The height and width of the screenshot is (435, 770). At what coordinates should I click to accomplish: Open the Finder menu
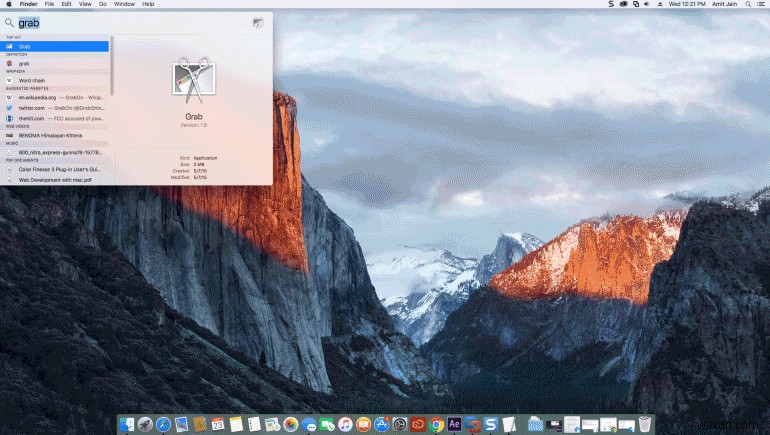[x=28, y=4]
